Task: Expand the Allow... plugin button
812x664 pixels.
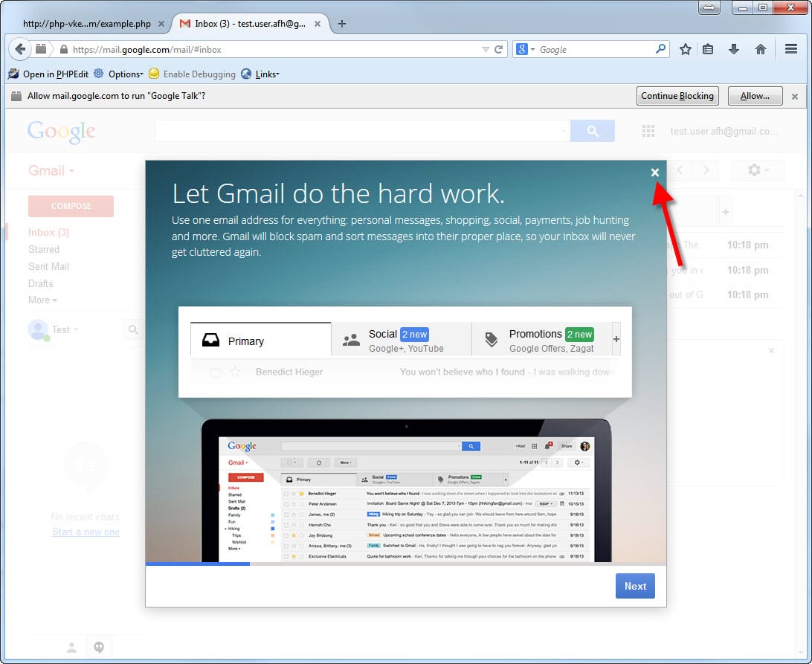Action: (755, 96)
